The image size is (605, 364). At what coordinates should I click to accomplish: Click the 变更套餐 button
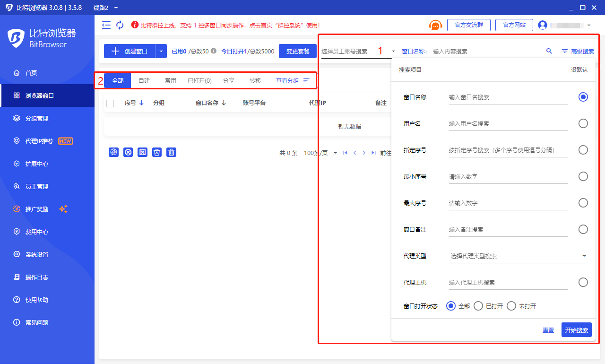pyautogui.click(x=298, y=51)
